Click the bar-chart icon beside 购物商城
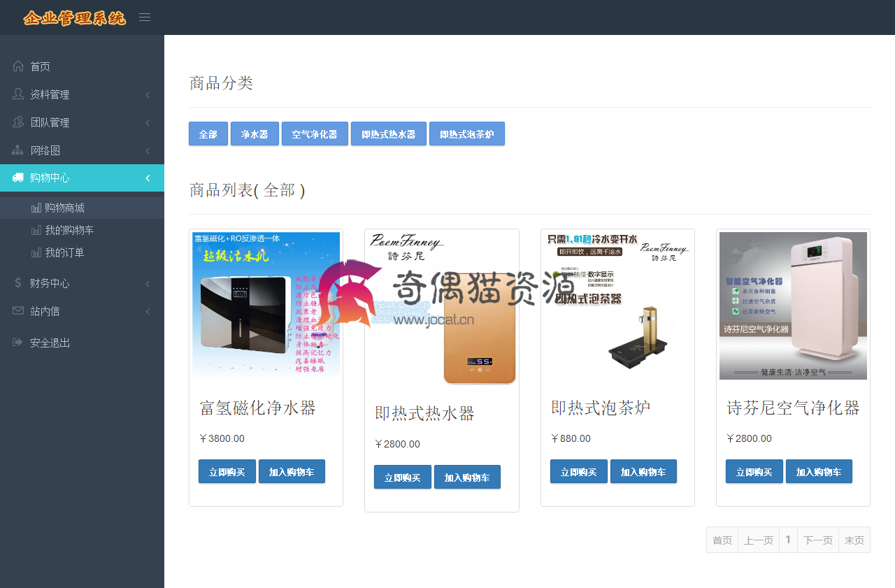Viewport: 895px width, 588px height. coord(36,208)
